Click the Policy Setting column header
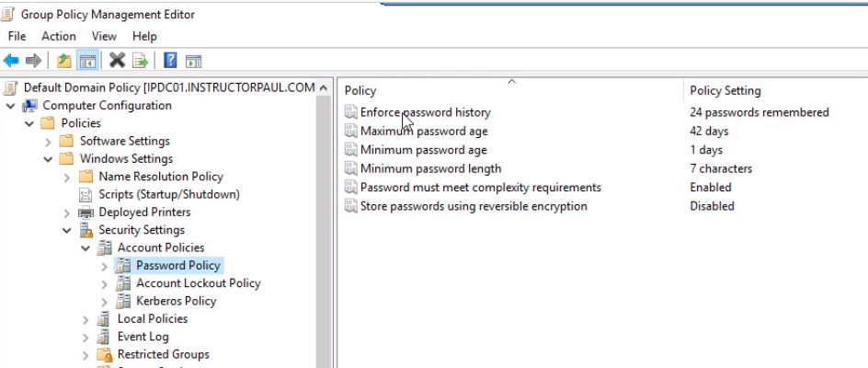868x368 pixels. click(725, 90)
